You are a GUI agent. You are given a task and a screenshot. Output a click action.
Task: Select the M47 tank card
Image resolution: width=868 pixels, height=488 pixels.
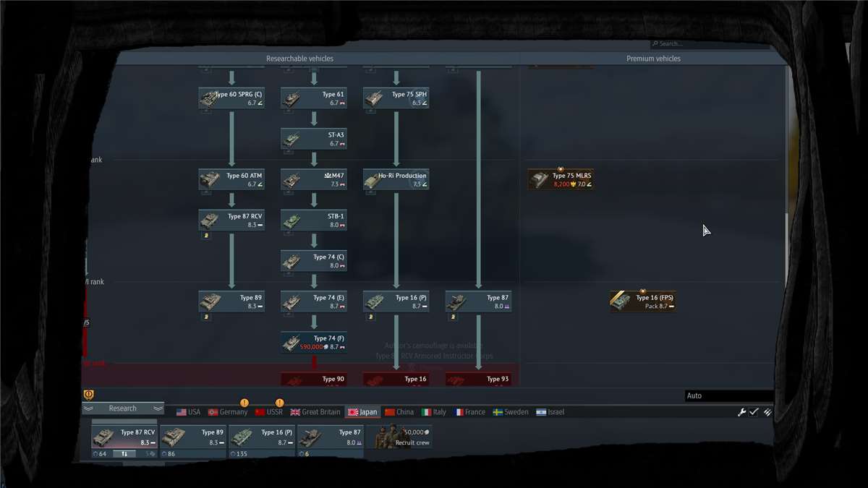(x=314, y=179)
